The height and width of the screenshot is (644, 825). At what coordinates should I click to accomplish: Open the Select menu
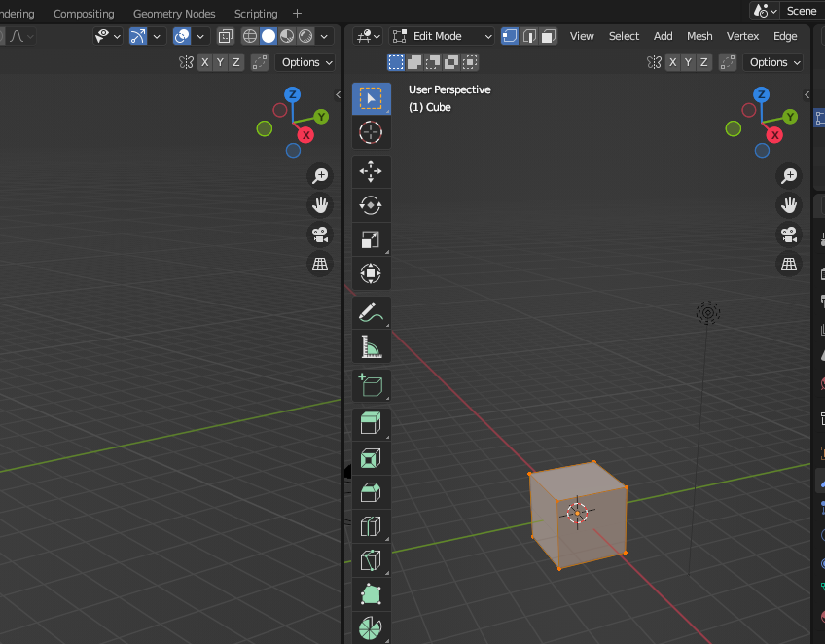tap(624, 36)
